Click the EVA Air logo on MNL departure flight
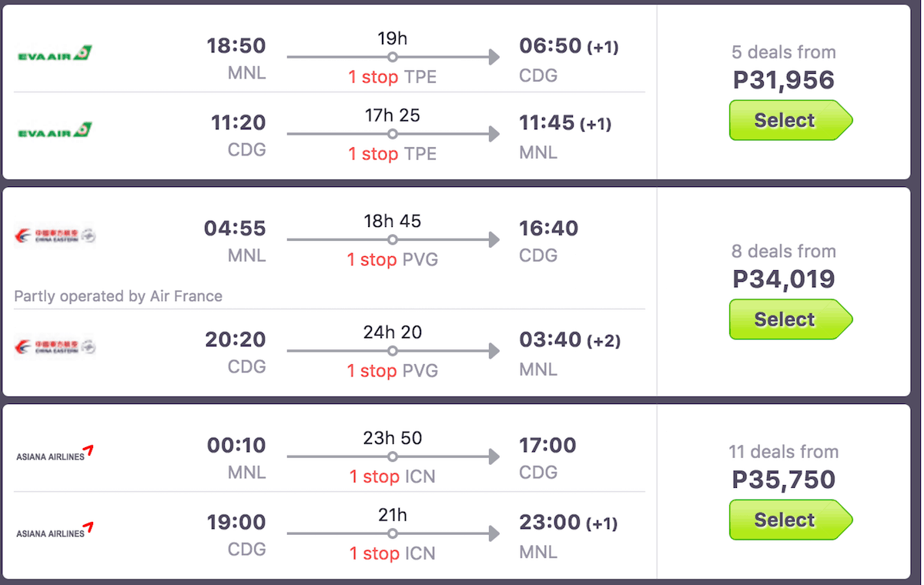The height and width of the screenshot is (585, 924). 55,54
